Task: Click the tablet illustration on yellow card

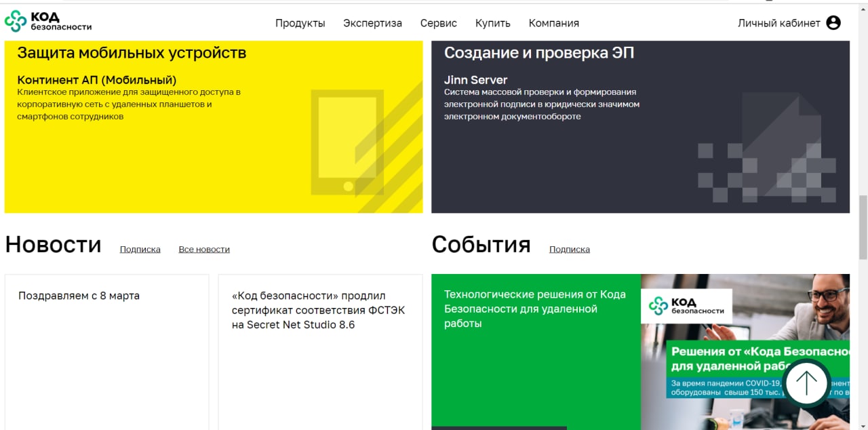Action: click(347, 142)
